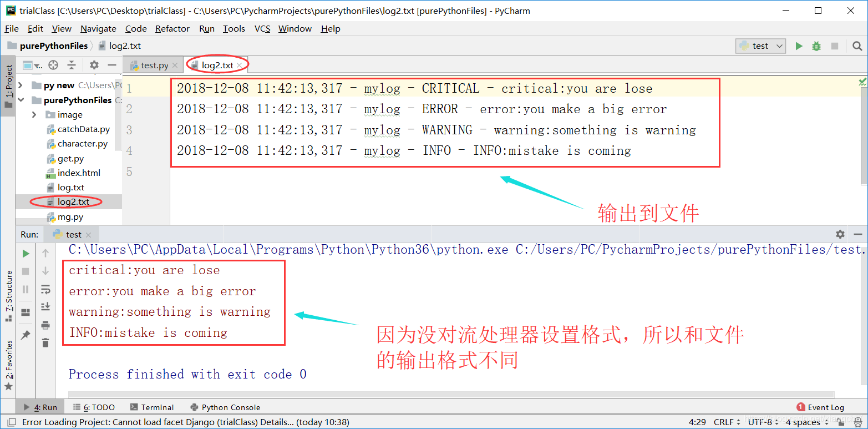Toggle soft-wrap in the Run console

(x=45, y=289)
